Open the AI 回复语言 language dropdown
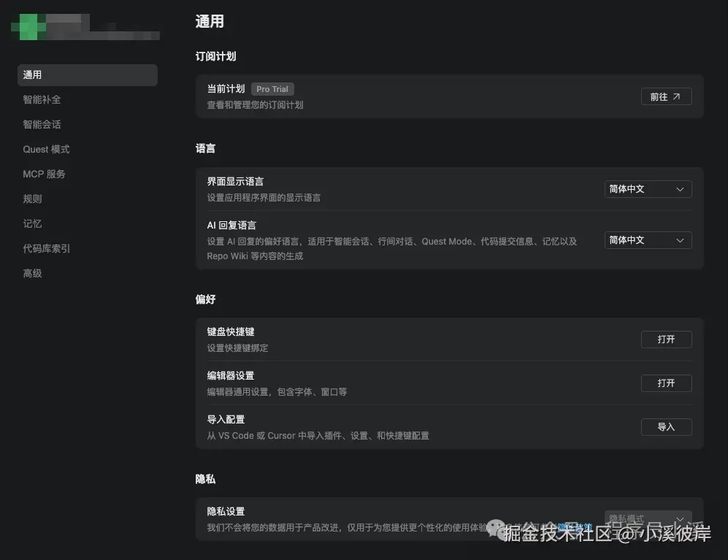Image resolution: width=728 pixels, height=560 pixels. [647, 239]
